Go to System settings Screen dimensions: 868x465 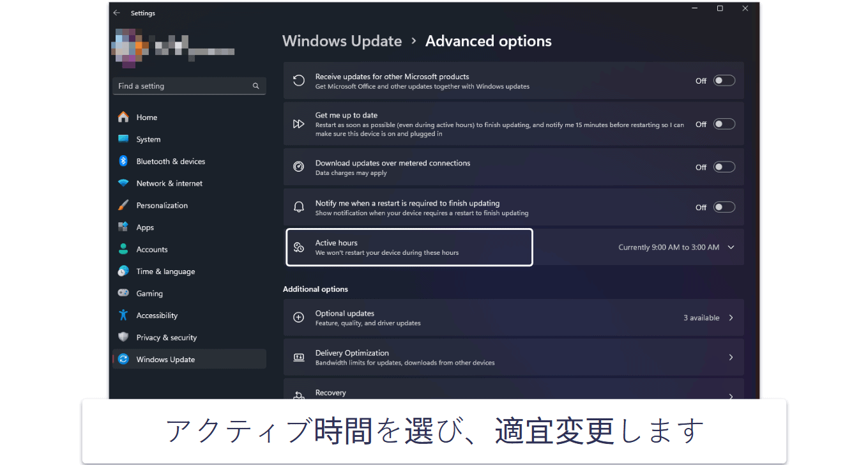(189, 139)
